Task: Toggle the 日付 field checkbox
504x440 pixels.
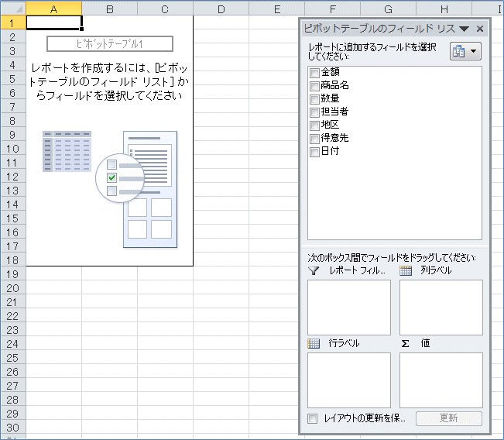Action: [x=314, y=152]
